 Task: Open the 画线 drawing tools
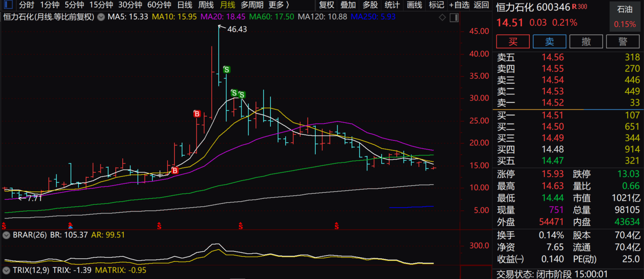coord(414,5)
